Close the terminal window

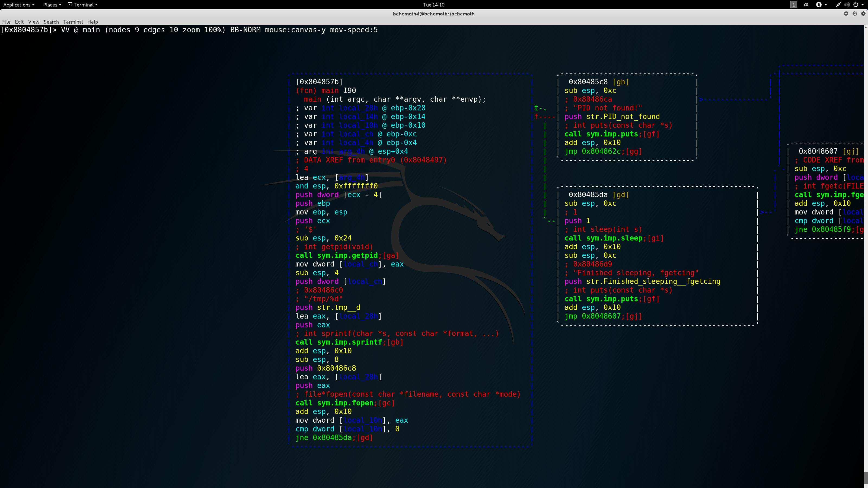pyautogui.click(x=863, y=14)
